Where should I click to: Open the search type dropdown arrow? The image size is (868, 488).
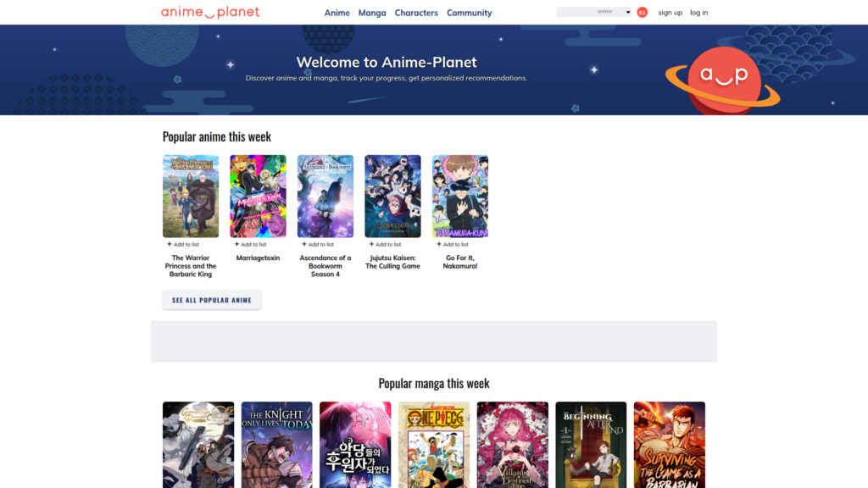click(x=628, y=12)
